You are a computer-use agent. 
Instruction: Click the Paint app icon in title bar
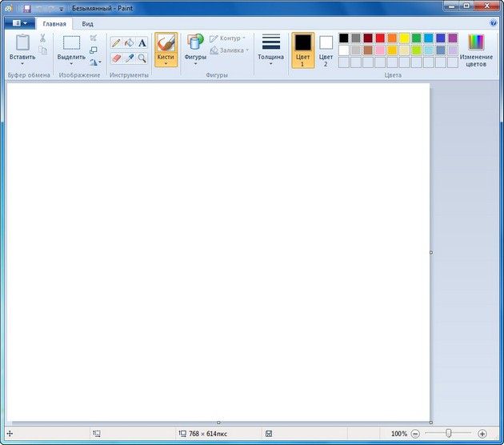click(x=9, y=8)
